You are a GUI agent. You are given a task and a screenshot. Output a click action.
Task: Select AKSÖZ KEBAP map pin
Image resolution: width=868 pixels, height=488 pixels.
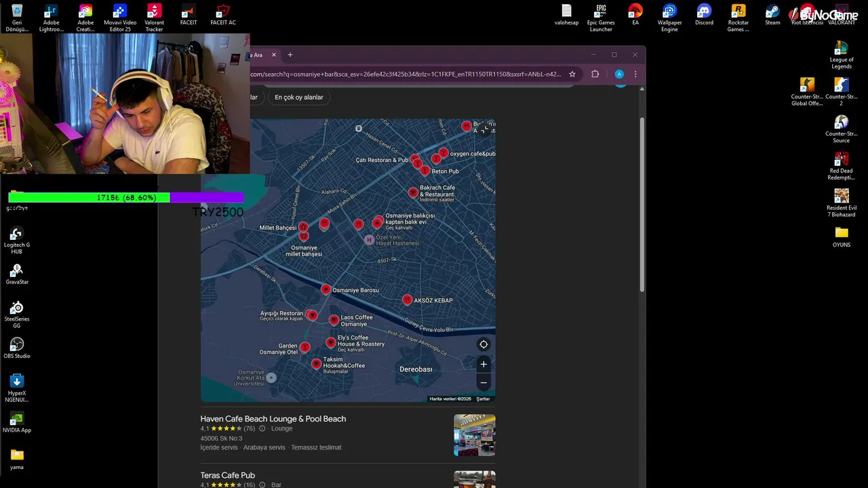click(407, 300)
